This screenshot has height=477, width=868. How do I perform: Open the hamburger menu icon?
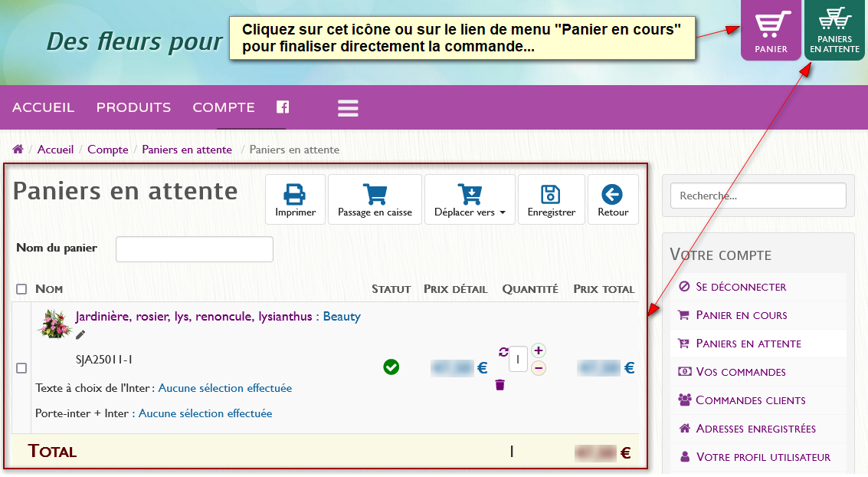[348, 107]
